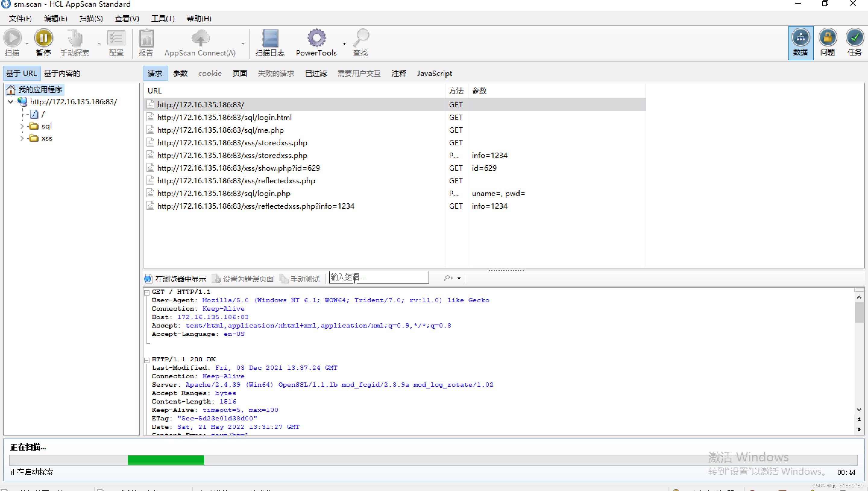Open the 帮助(H) menu
The height and width of the screenshot is (491, 868).
(x=199, y=18)
